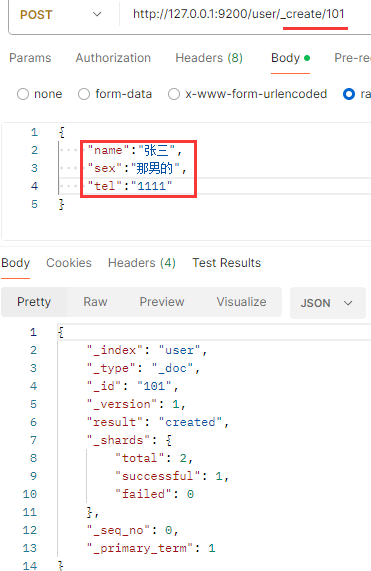Collapse the _shards object in response
This screenshot has height=571, width=371.
pyautogui.click(x=168, y=440)
